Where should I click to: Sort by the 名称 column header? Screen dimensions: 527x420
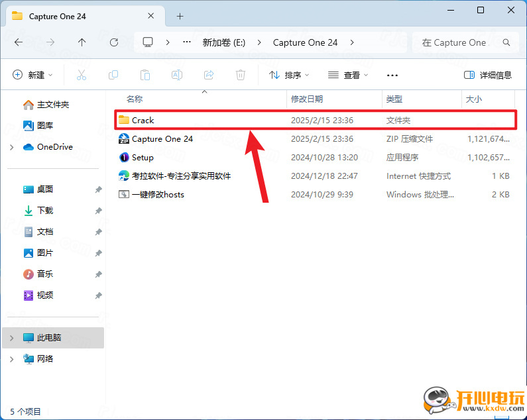coord(135,99)
